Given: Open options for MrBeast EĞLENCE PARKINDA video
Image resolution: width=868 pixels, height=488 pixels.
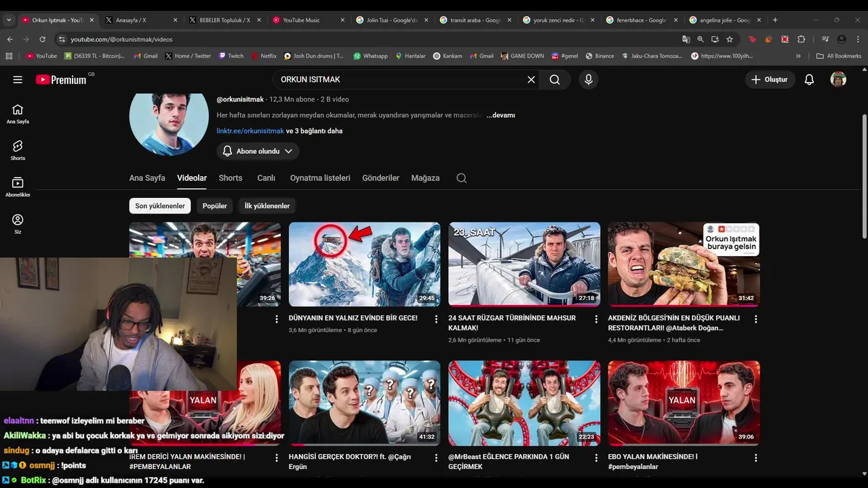Looking at the screenshot, I should [596, 457].
